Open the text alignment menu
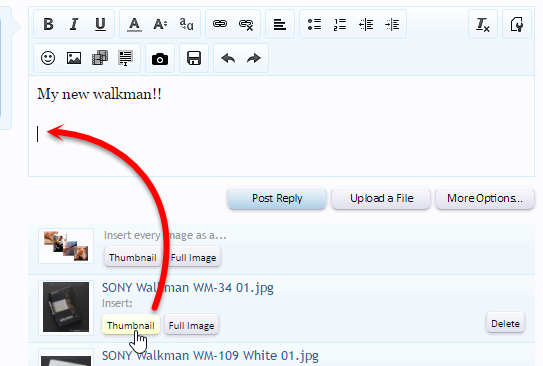 pos(280,24)
